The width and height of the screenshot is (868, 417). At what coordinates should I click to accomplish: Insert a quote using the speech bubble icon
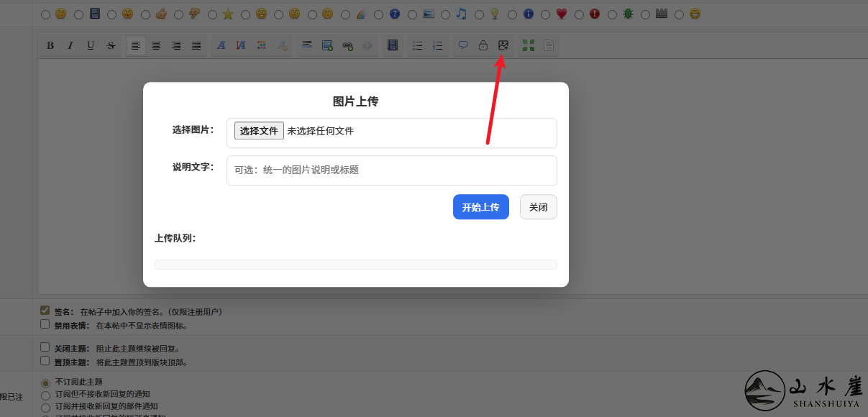(462, 45)
